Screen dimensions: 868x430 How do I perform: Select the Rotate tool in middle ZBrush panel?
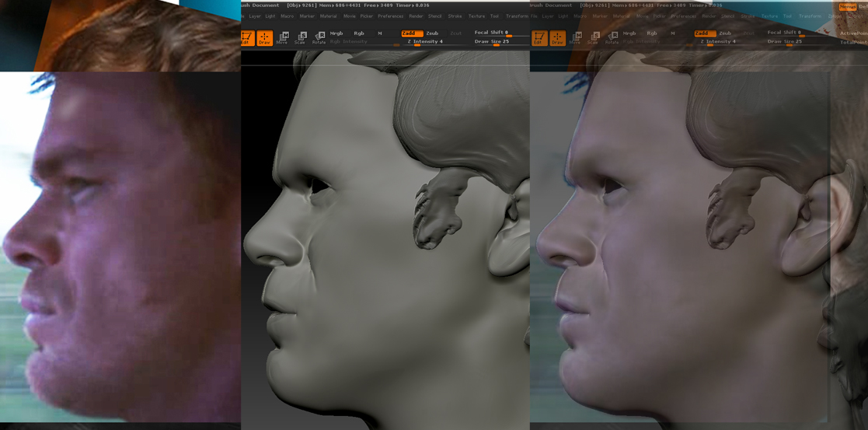(319, 37)
